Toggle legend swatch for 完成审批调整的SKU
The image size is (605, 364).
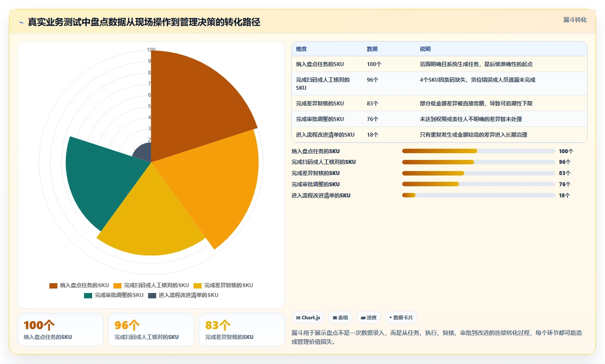point(88,295)
